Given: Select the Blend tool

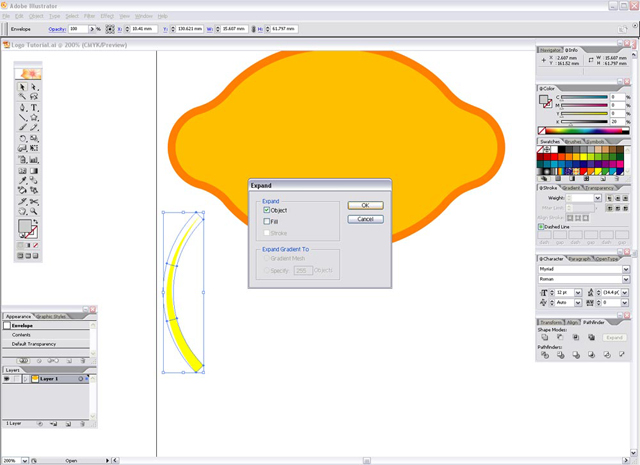Looking at the screenshot, I should pyautogui.click(x=34, y=180).
